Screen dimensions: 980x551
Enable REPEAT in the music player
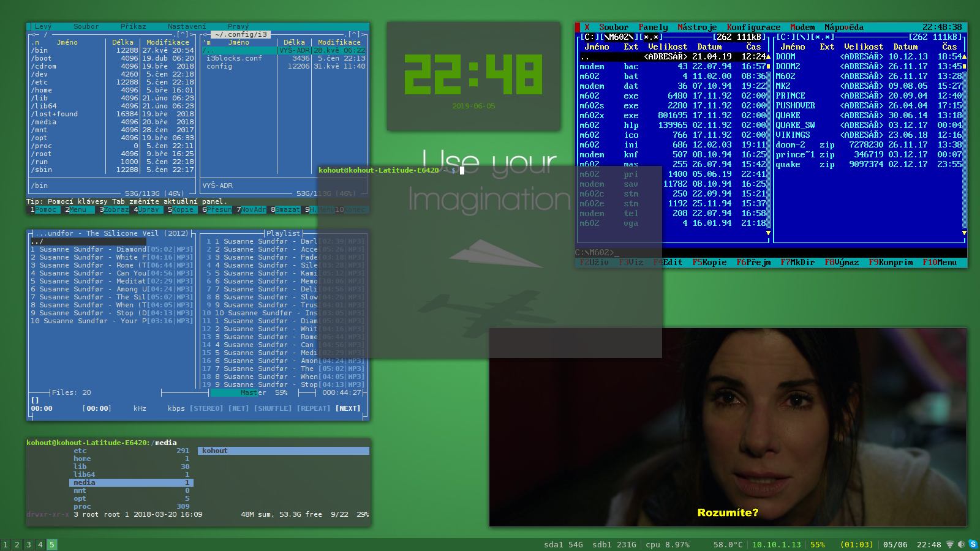tap(314, 408)
